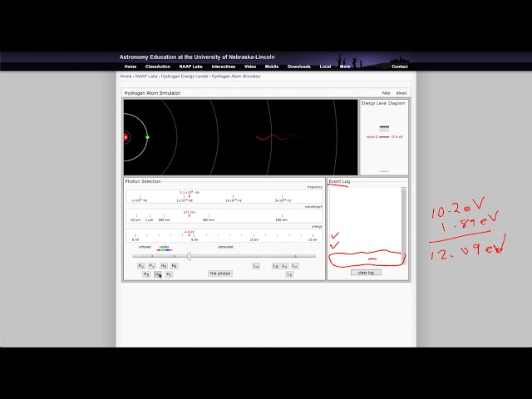Click the Hydrogen Atom Simulator breadcrumb link
Viewport: 532px width, 399px height.
pos(236,76)
